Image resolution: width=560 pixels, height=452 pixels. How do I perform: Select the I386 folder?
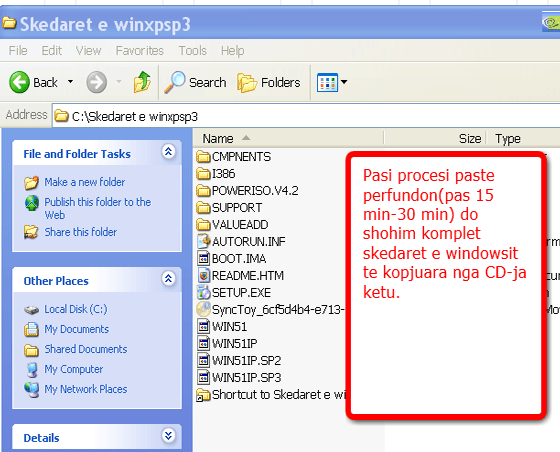pyautogui.click(x=216, y=174)
